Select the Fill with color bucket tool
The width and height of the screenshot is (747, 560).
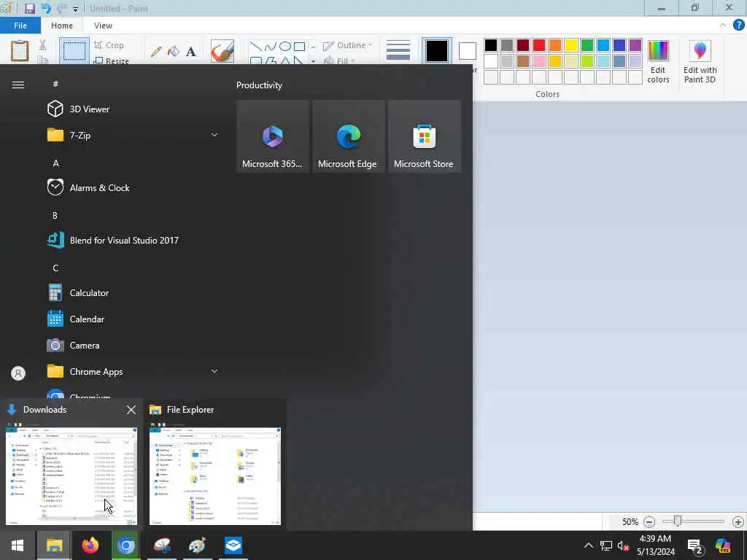point(174,52)
